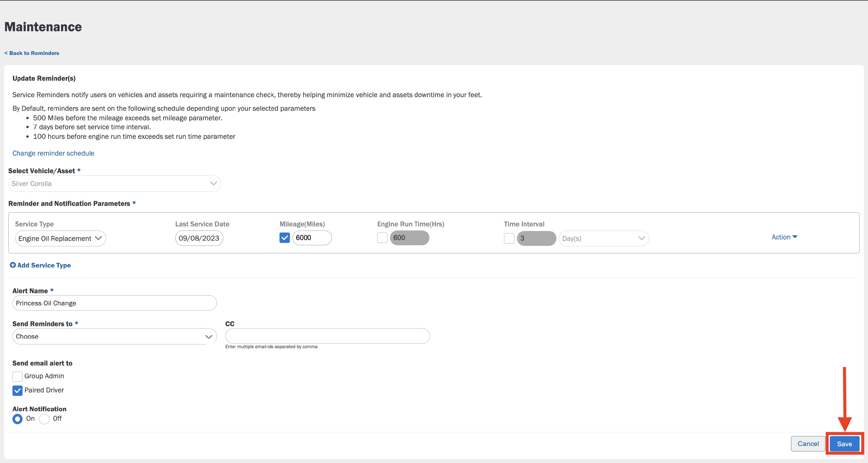The width and height of the screenshot is (868, 463).
Task: Open the Send Reminders to Choose dropdown
Action: click(x=115, y=336)
